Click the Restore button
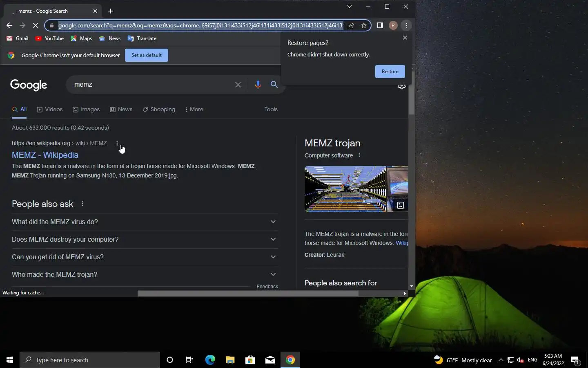The image size is (588, 368). (390, 72)
